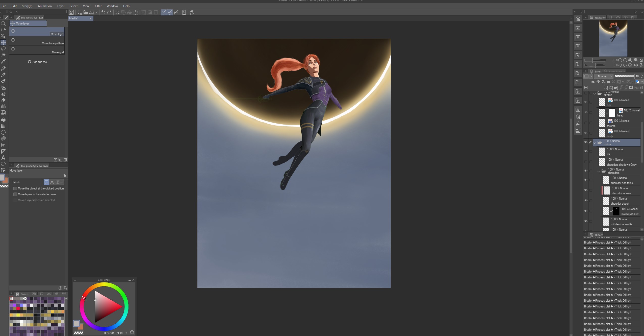Screen dimensions: 644x336
Task: Click the New document icon in command bar
Action: pos(80,12)
